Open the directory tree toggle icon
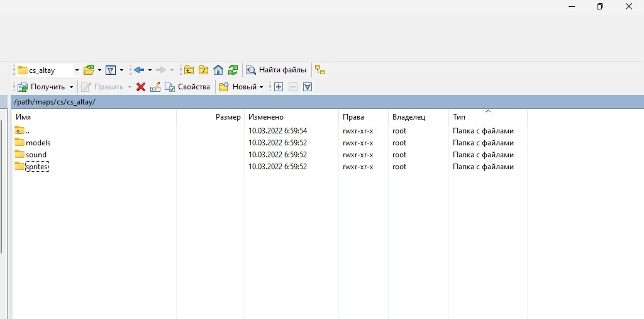The height and width of the screenshot is (319, 644). (320, 70)
